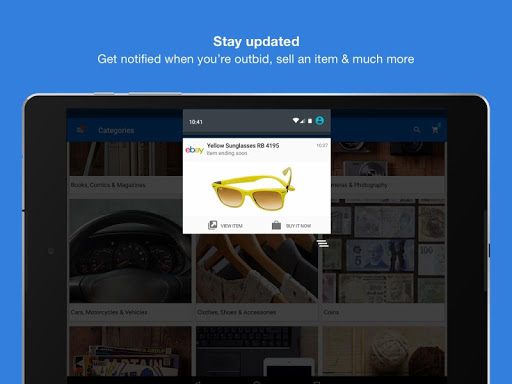Open the shopping cart icon

click(x=435, y=130)
